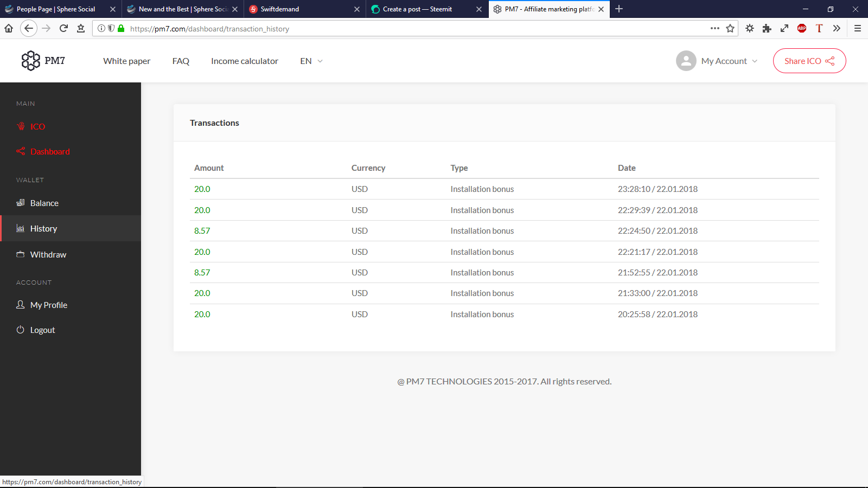The height and width of the screenshot is (488, 868).
Task: Open the browser hamburger menu
Action: (x=858, y=28)
